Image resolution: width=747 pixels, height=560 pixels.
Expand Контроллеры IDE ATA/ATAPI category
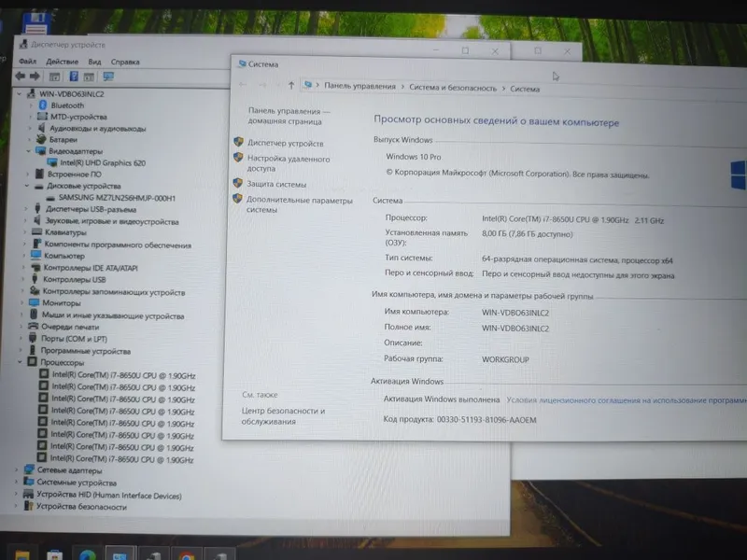[x=24, y=268]
